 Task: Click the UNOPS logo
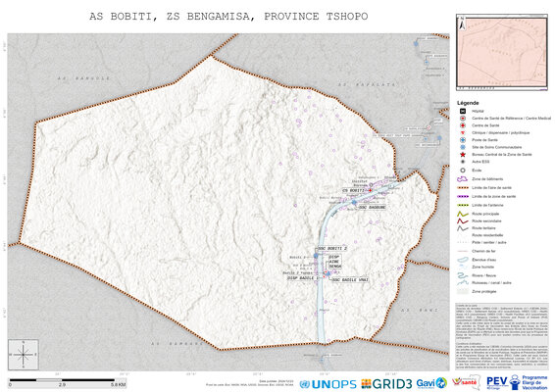click(328, 384)
